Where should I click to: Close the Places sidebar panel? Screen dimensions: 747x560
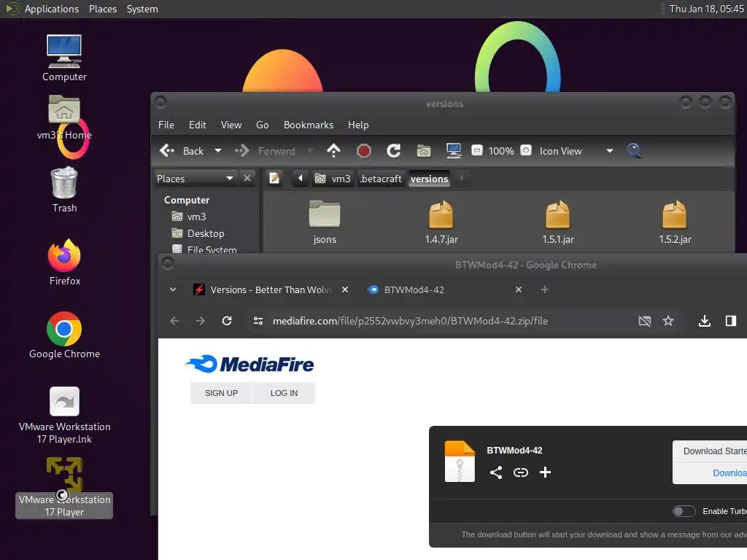pyautogui.click(x=247, y=178)
